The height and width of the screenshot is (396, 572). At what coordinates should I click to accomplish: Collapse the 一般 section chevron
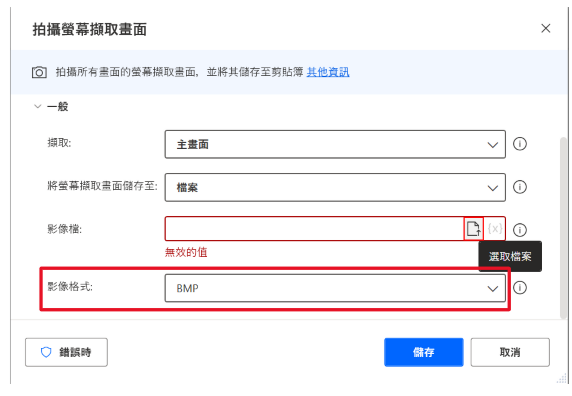(x=37, y=106)
